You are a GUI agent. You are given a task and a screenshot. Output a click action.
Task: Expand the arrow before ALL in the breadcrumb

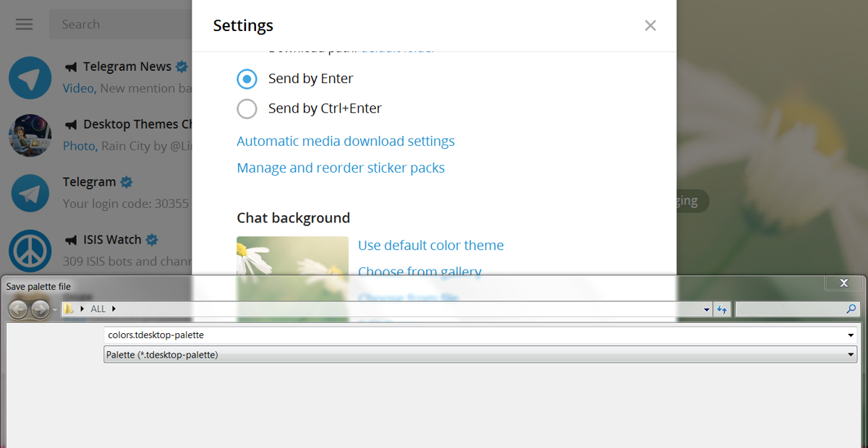click(x=82, y=309)
